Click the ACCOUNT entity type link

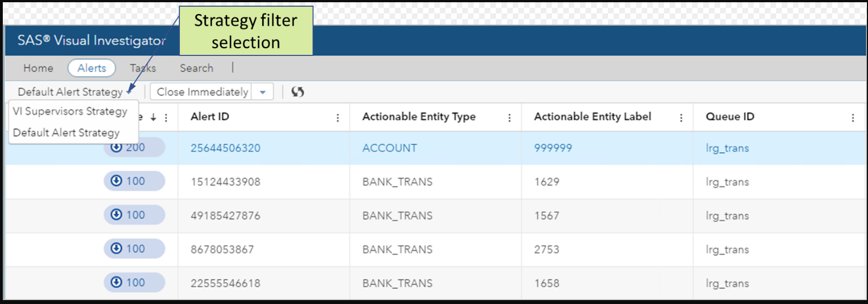click(389, 148)
